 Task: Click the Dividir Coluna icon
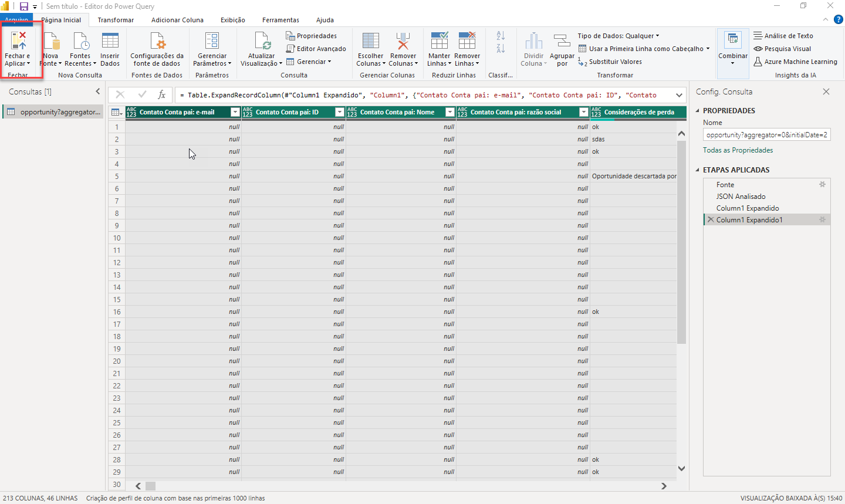point(534,42)
